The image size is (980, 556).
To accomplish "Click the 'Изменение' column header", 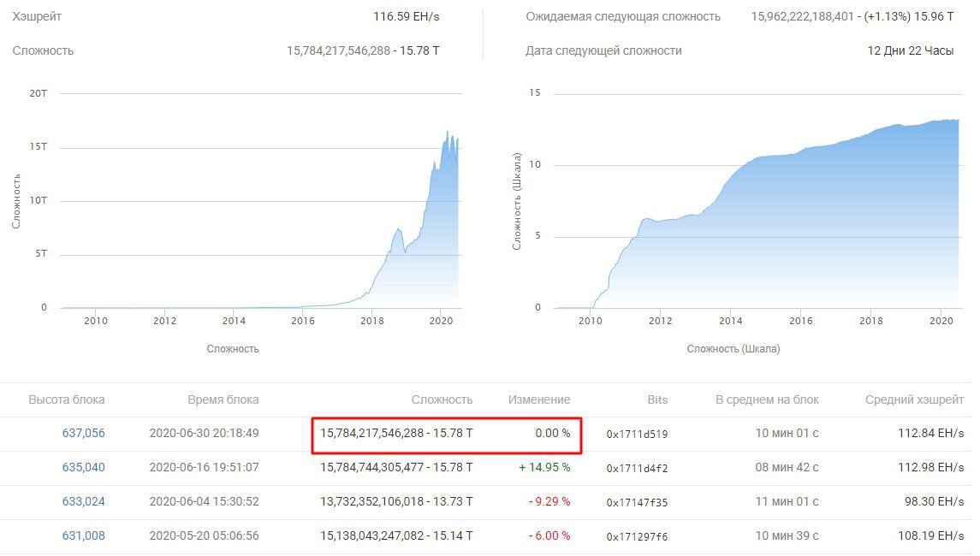I will 539,399.
